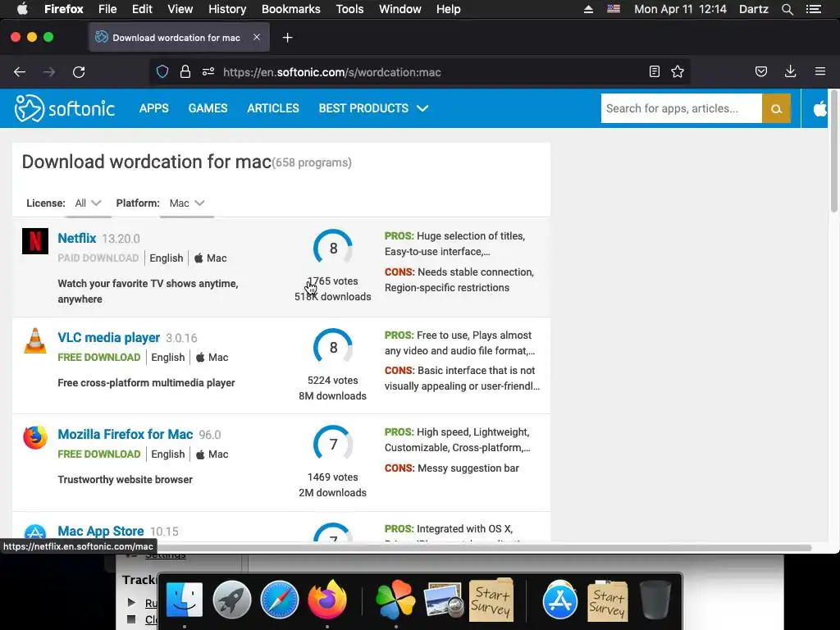Open the Firefox File menu
The image size is (840, 630).
[107, 9]
